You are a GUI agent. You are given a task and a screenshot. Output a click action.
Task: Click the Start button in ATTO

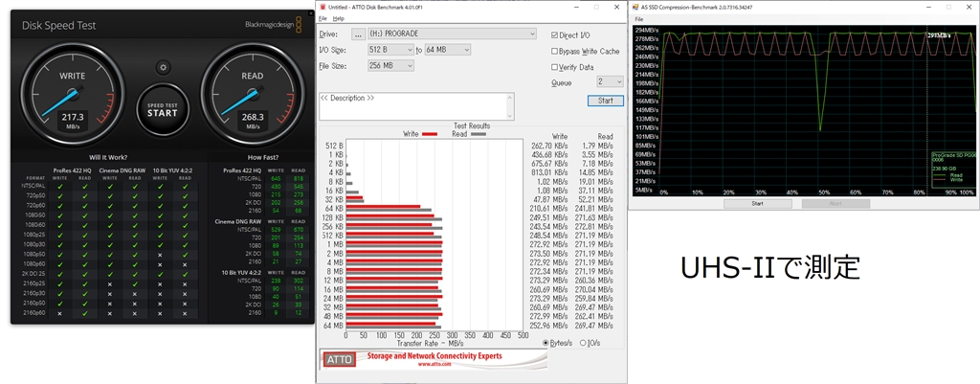pyautogui.click(x=606, y=101)
